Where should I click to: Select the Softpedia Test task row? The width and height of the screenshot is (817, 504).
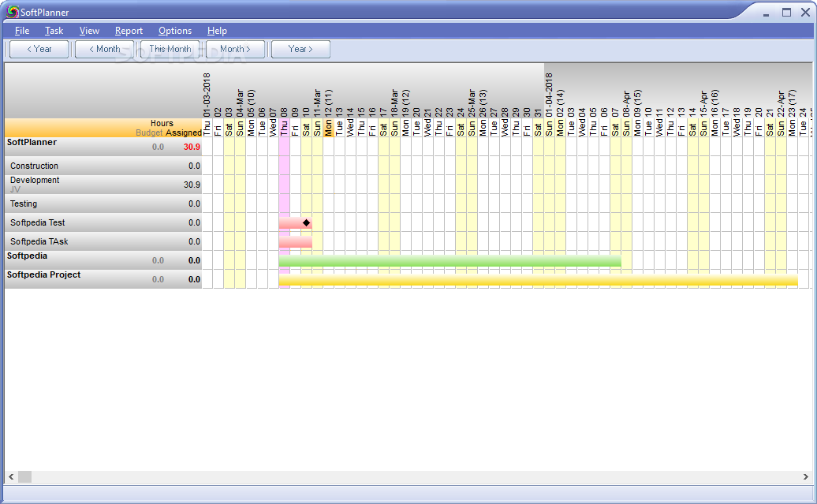coord(103,222)
